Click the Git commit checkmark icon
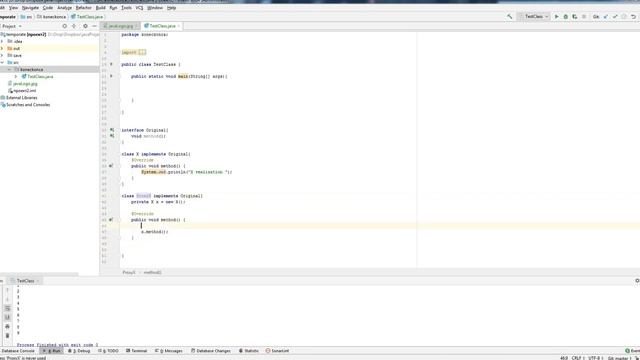 click(x=615, y=17)
